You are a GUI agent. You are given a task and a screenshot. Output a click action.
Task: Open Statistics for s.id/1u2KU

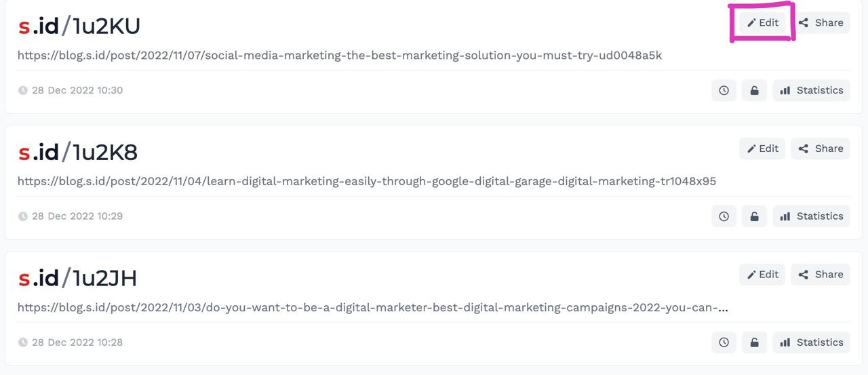coord(811,90)
